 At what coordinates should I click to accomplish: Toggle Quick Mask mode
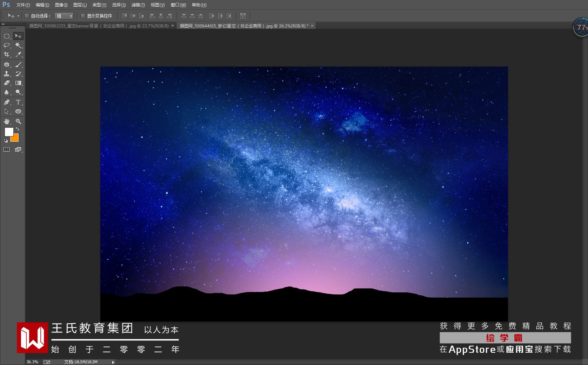pyautogui.click(x=7, y=150)
